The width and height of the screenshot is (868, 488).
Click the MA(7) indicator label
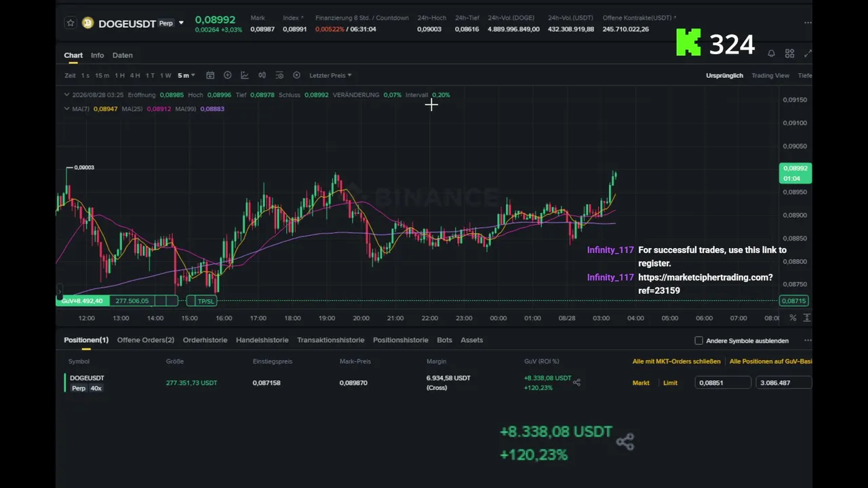pos(81,108)
